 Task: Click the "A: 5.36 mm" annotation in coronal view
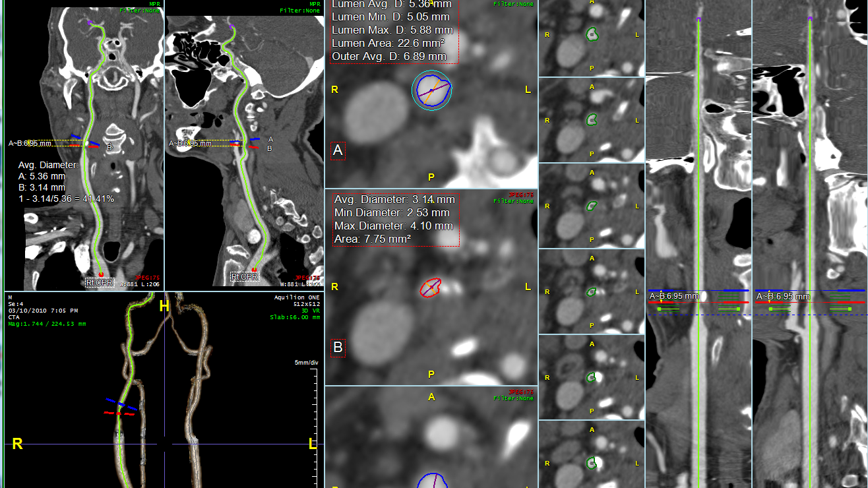(x=42, y=176)
